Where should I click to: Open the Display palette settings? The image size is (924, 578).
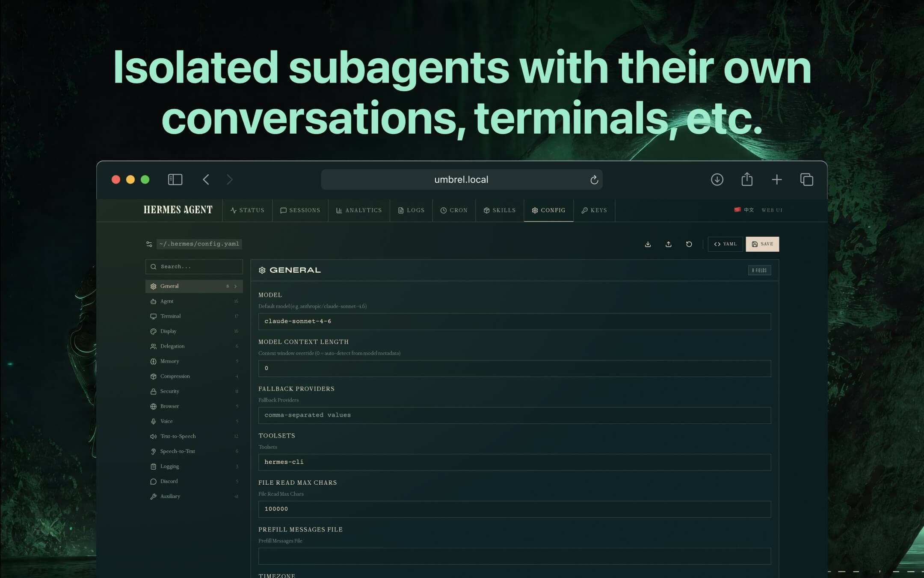tap(168, 331)
